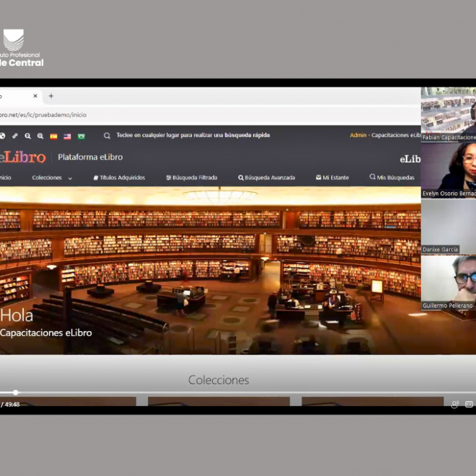Switch language with the US flag
The image size is (476, 476).
[x=68, y=136]
